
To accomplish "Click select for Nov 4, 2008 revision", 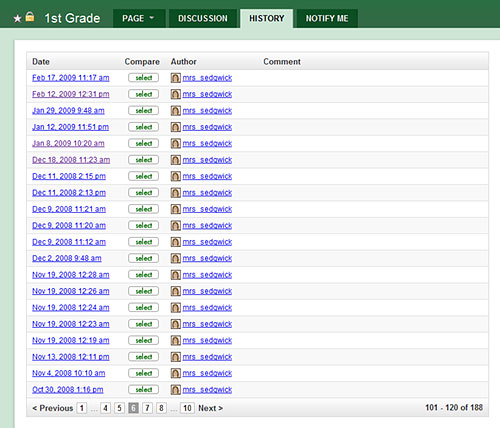I will pyautogui.click(x=143, y=373).
